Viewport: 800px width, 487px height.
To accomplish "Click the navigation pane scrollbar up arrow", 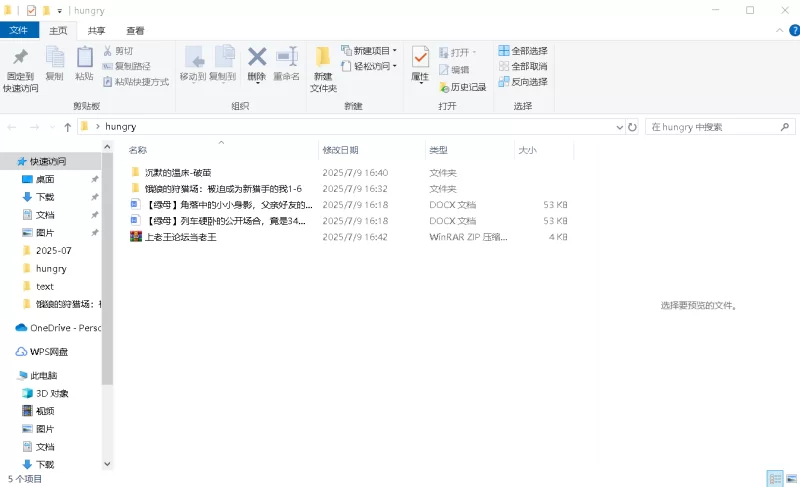I will [107, 147].
